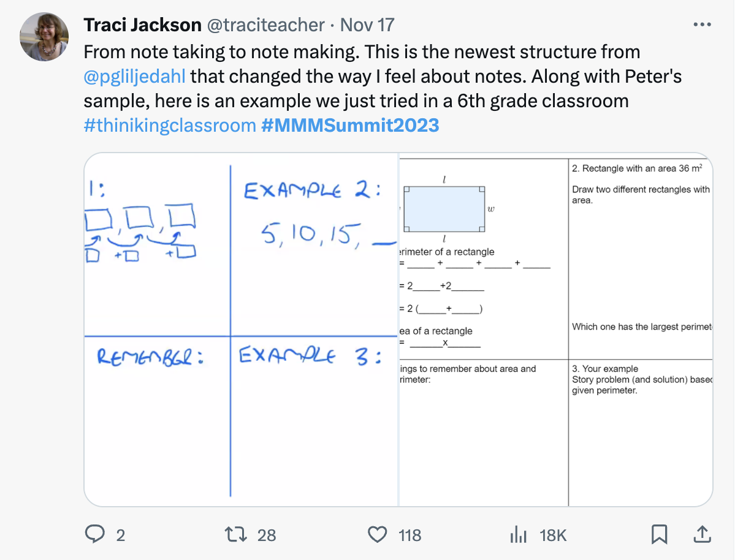Open the #MMMSummit2023 hashtag
The height and width of the screenshot is (560, 743).
(350, 126)
